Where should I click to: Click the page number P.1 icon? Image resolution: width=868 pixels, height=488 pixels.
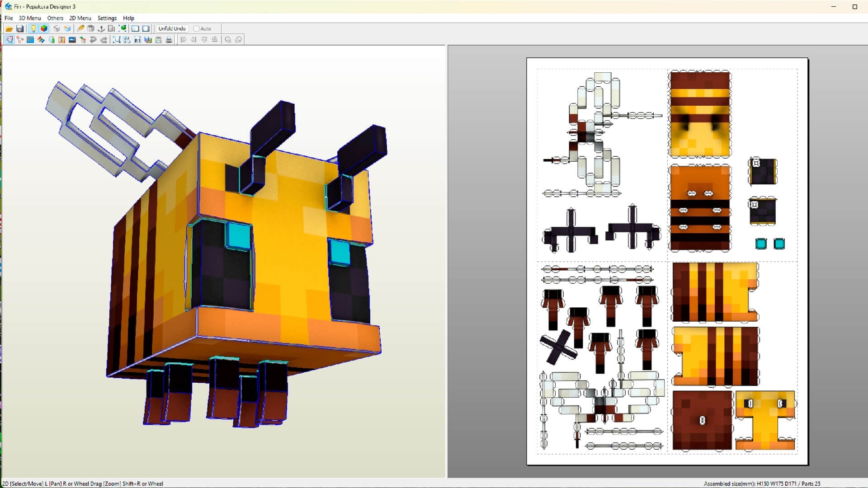[137, 40]
